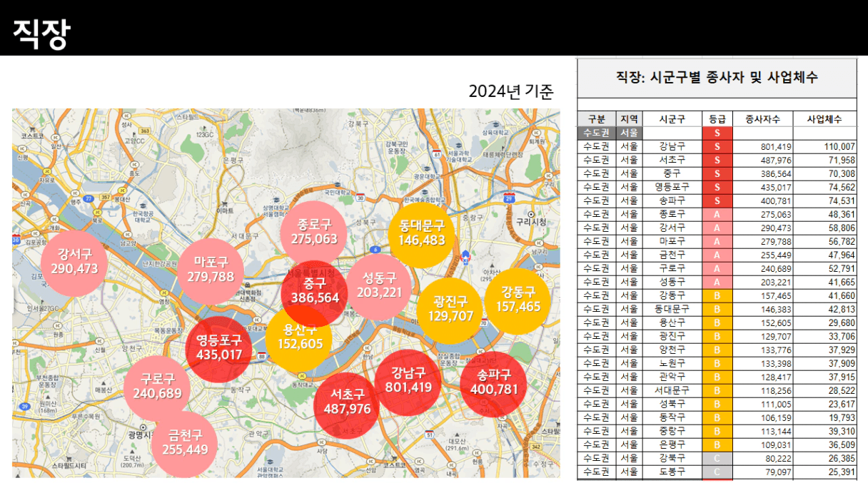
Task: Select the 관악구 table cell
Action: point(672,377)
